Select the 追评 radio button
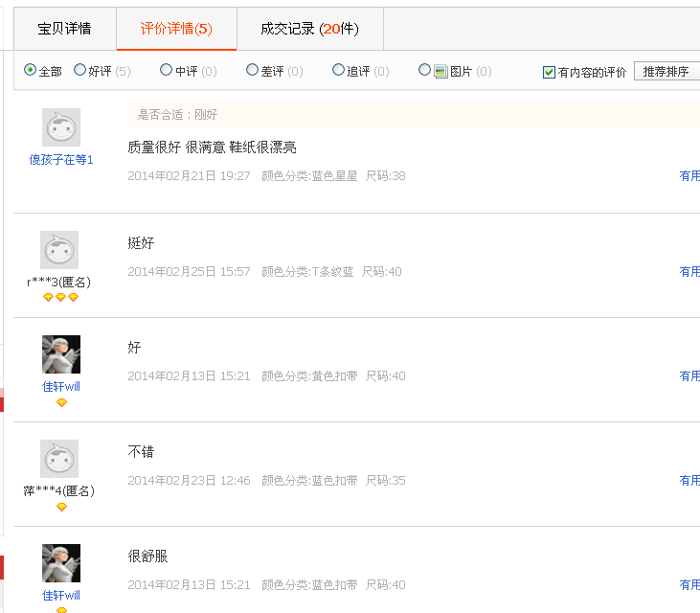The width and height of the screenshot is (700, 613). [338, 70]
